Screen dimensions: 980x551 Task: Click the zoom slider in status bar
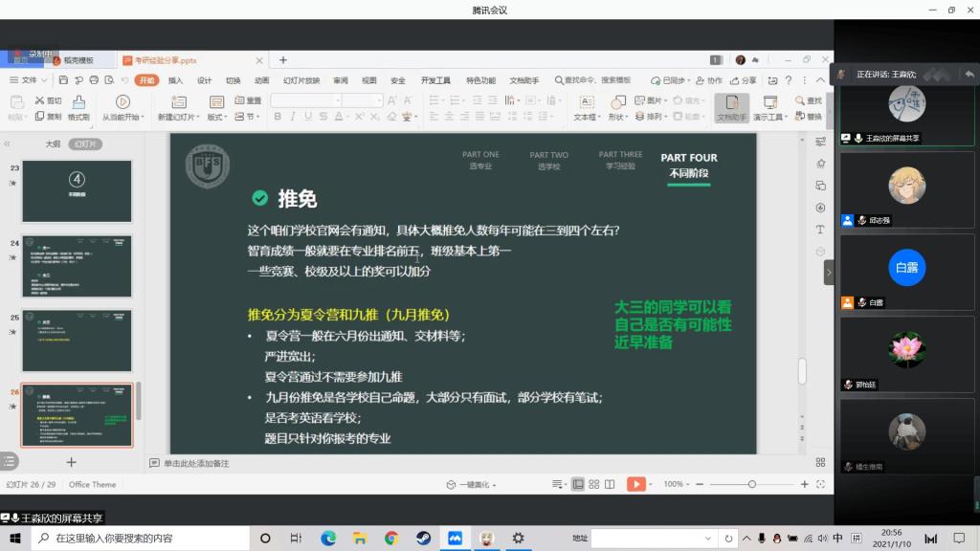(752, 484)
